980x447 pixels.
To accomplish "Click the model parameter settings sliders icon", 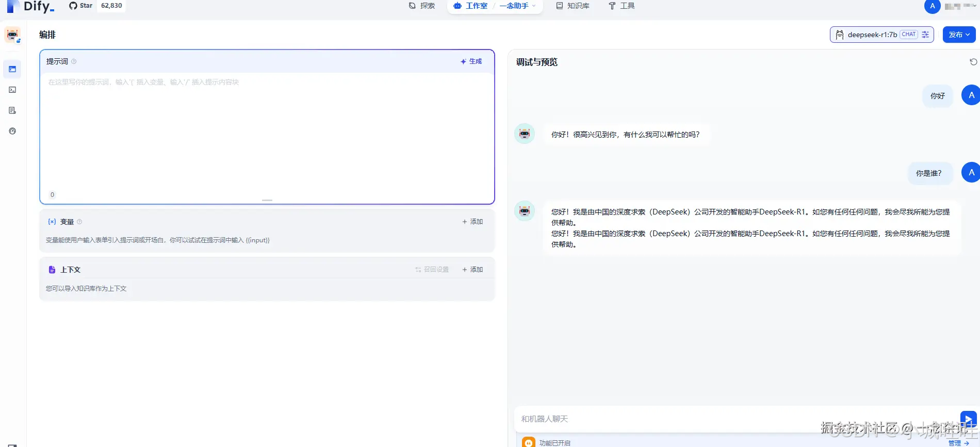I will click(925, 35).
